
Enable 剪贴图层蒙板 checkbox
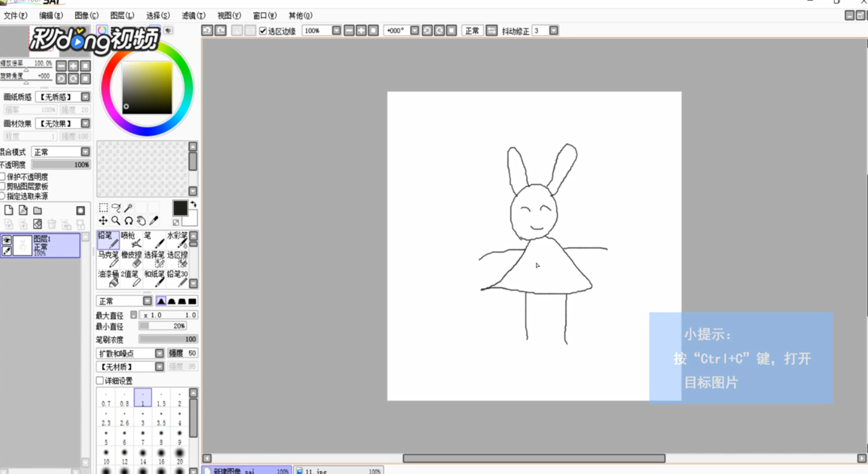[3, 186]
